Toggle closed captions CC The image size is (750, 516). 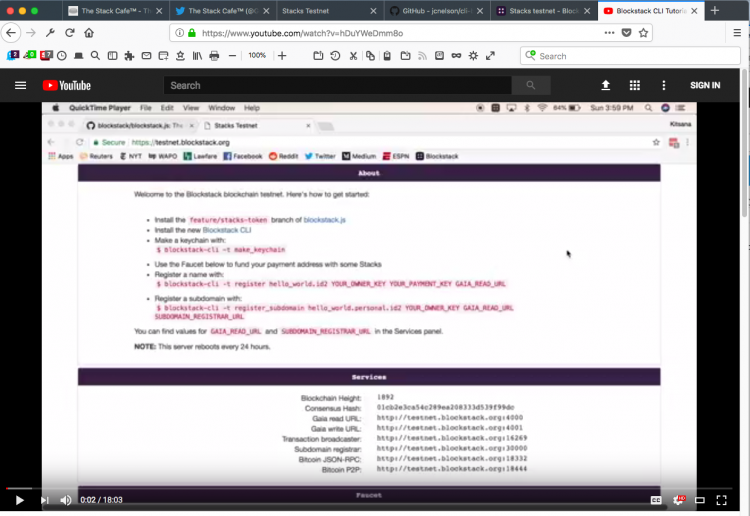pos(656,500)
